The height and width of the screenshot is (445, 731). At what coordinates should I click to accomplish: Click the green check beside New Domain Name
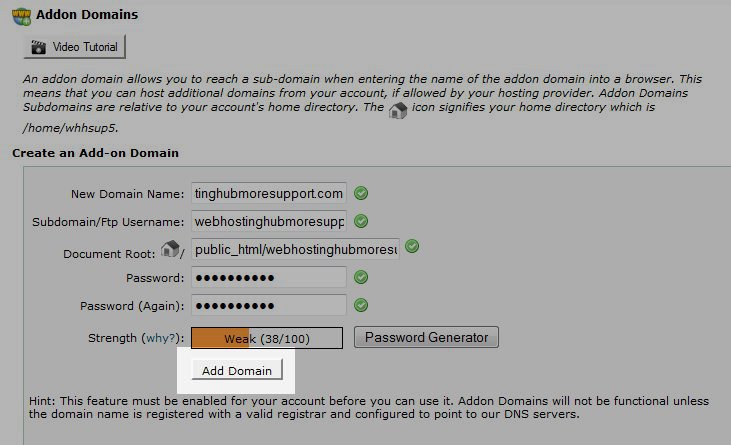pyautogui.click(x=361, y=193)
